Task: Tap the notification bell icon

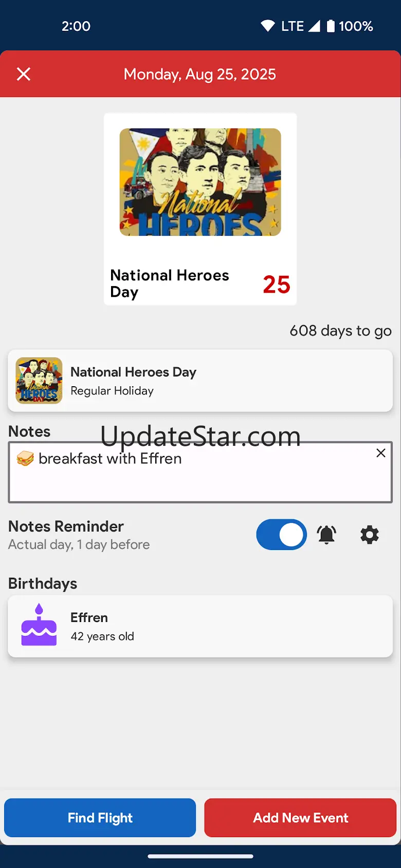Action: [x=326, y=535]
